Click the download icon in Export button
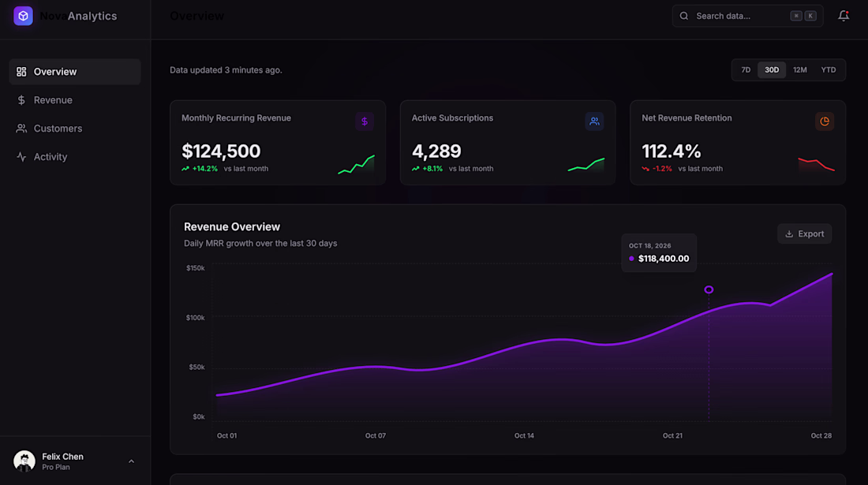Screen dimensions: 868x485 click(789, 234)
